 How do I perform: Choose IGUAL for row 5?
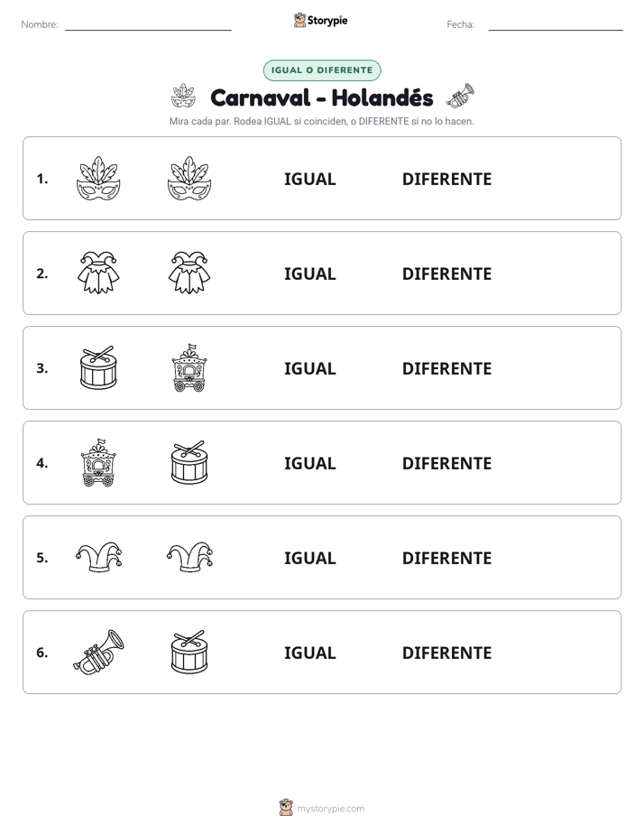[x=309, y=558]
